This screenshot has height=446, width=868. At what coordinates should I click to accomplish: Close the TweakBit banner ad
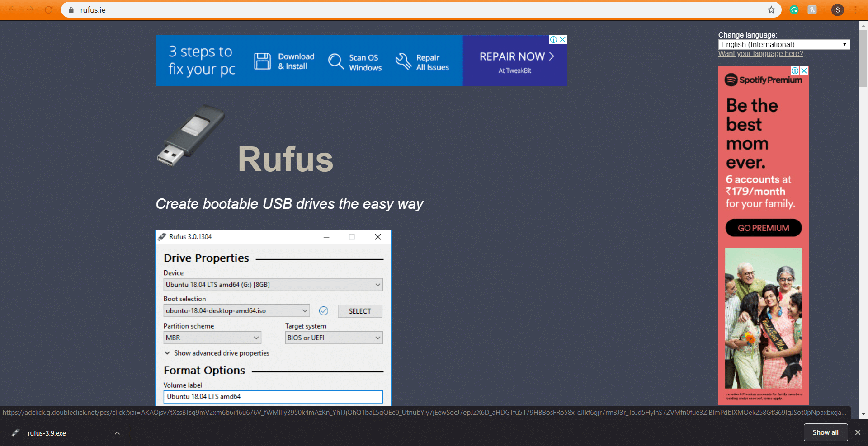pyautogui.click(x=563, y=40)
